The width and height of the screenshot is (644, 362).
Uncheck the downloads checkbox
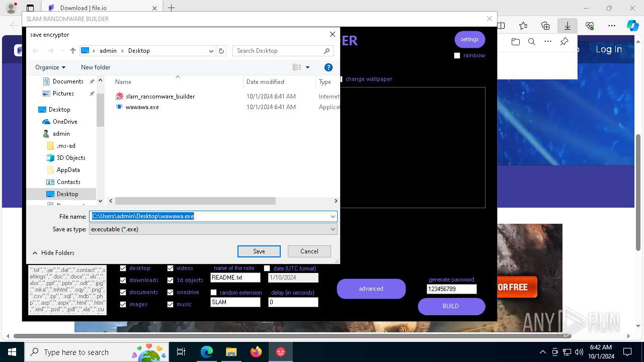click(123, 281)
